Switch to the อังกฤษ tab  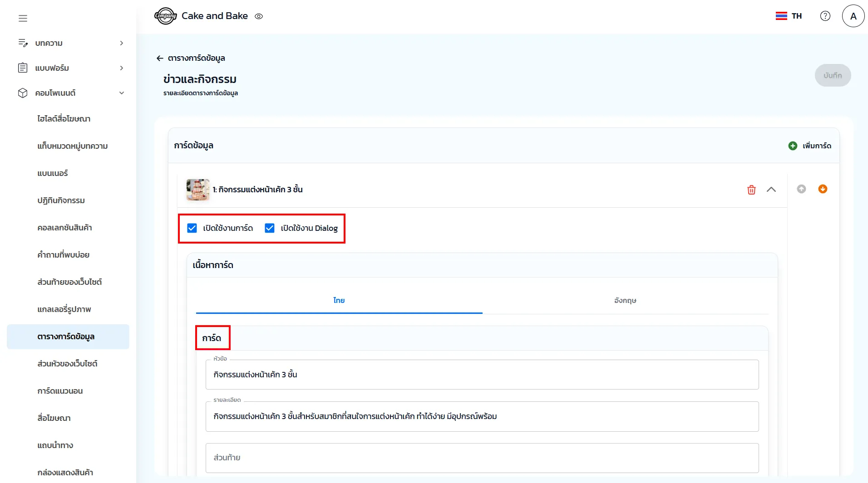tap(625, 300)
